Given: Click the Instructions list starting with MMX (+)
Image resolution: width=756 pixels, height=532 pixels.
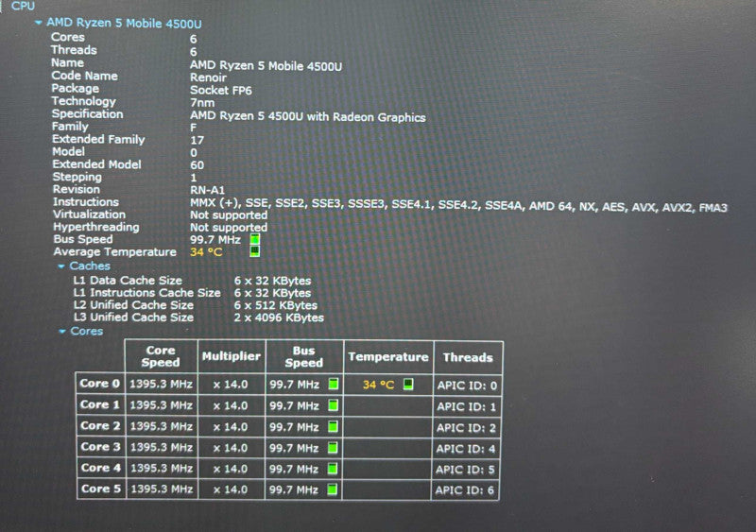Looking at the screenshot, I should [458, 206].
